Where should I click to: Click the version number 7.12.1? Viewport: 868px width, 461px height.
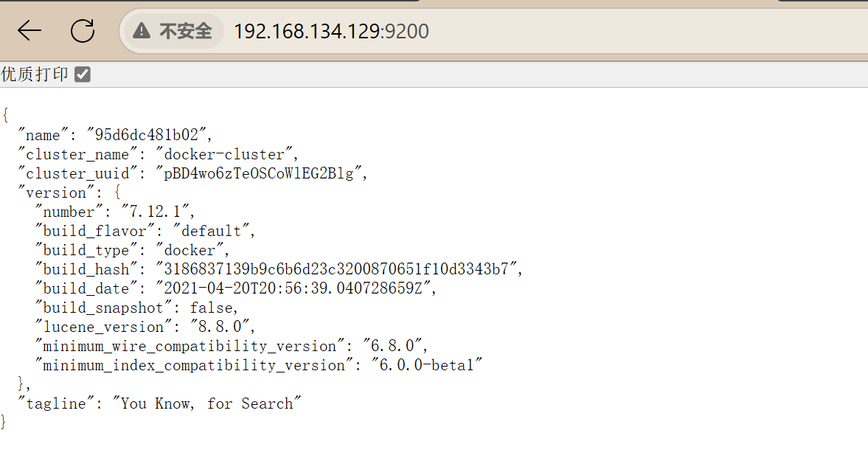coord(155,212)
